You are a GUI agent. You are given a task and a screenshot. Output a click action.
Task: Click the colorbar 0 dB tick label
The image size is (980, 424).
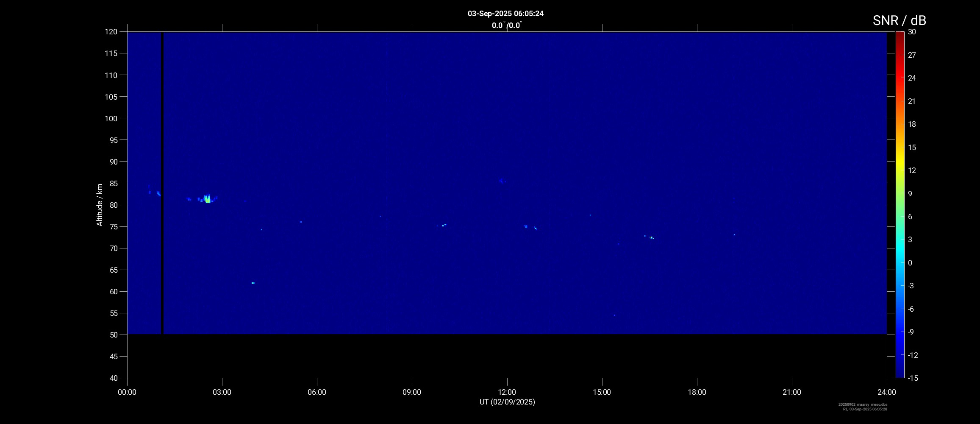pos(910,263)
